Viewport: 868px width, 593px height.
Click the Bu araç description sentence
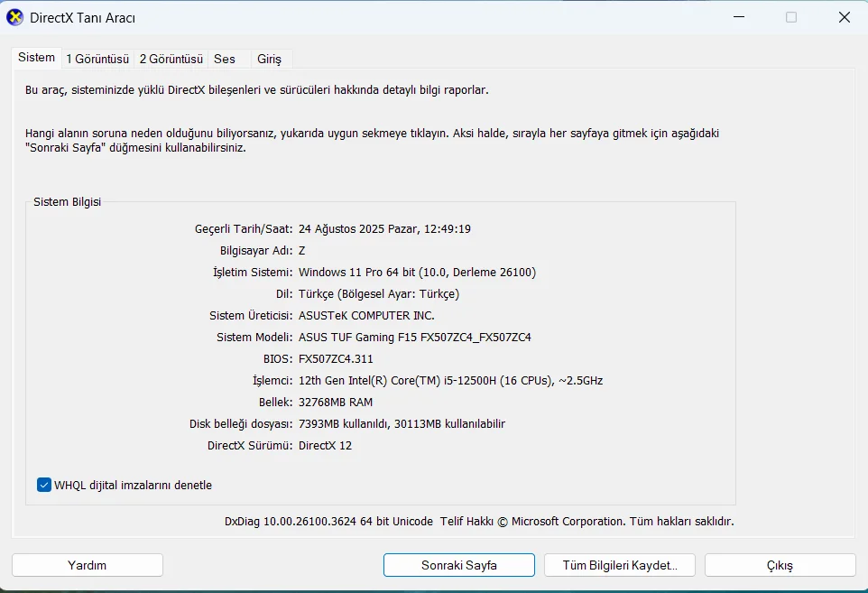(x=257, y=89)
